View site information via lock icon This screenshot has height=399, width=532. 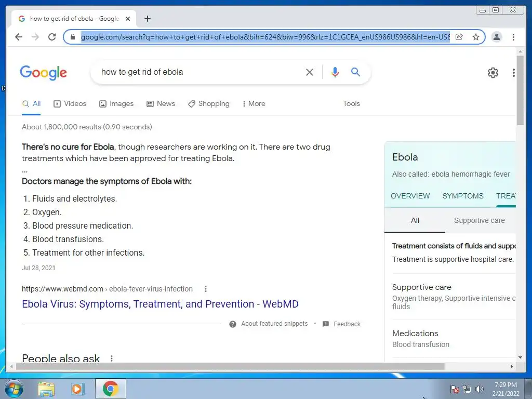(73, 37)
